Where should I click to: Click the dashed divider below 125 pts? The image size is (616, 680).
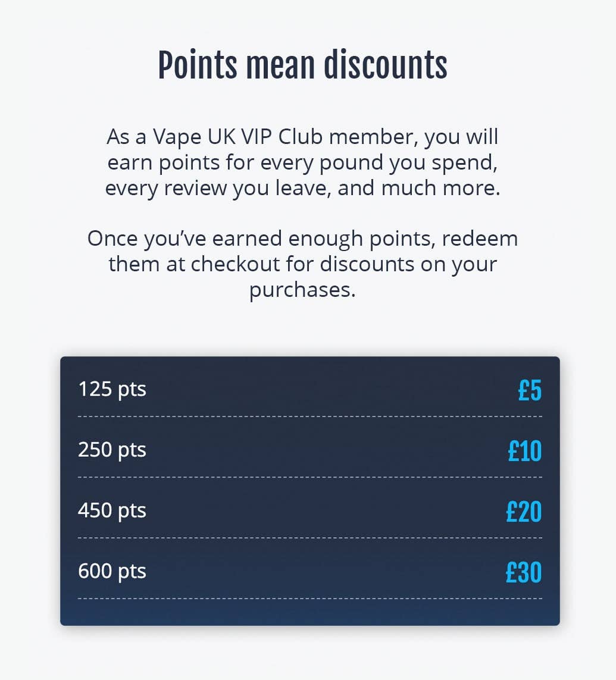(x=309, y=416)
